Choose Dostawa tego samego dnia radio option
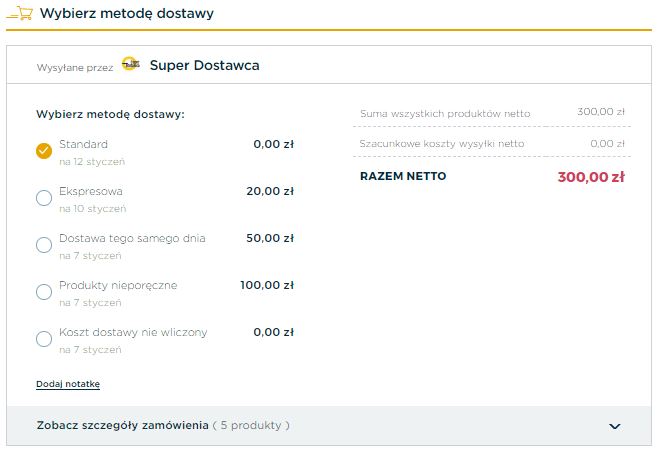This screenshot has width=659, height=451. pyautogui.click(x=44, y=245)
